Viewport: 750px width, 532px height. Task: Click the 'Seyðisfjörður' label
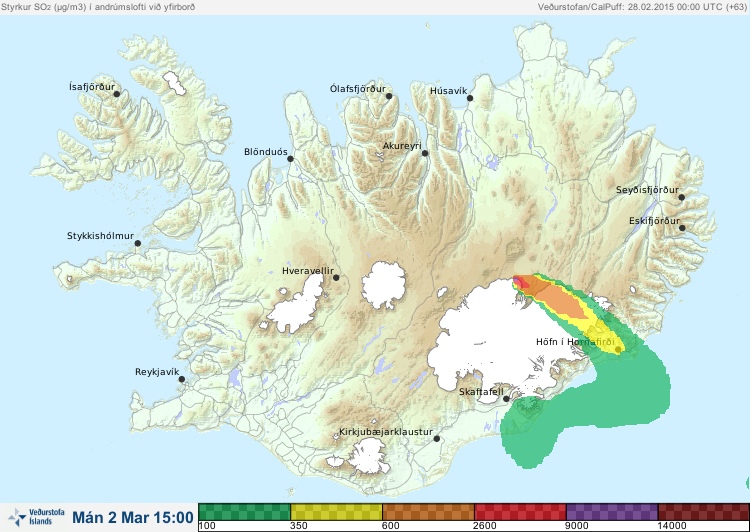647,190
